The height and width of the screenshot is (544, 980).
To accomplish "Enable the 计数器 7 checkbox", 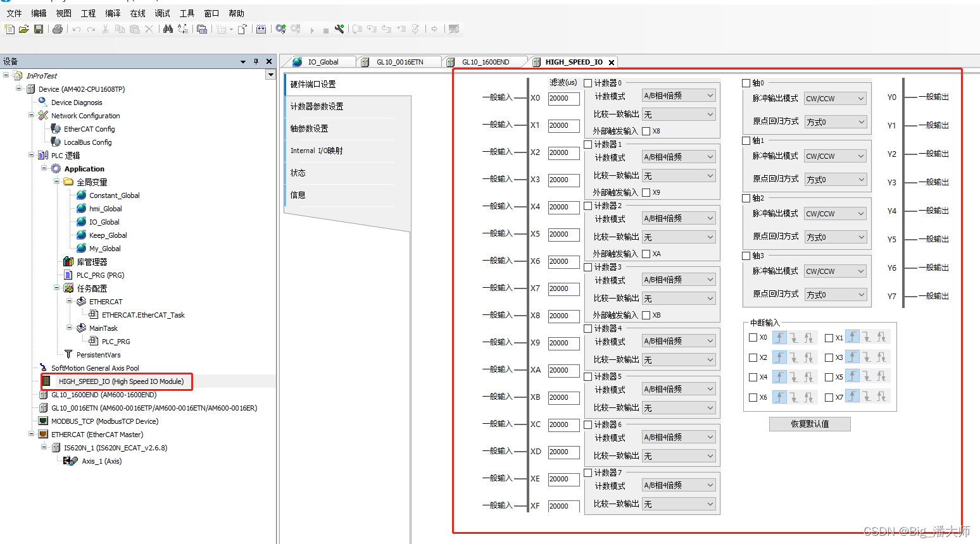I will (588, 473).
